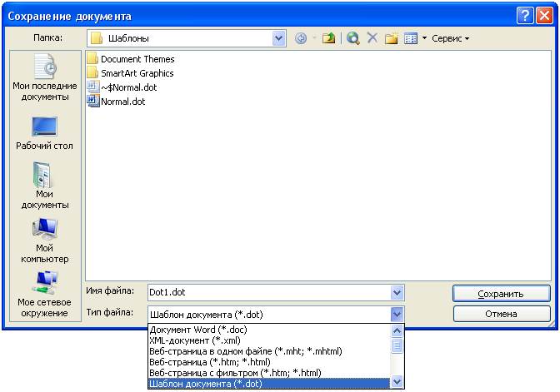
Task: Click the Help question mark button
Action: 525,16
